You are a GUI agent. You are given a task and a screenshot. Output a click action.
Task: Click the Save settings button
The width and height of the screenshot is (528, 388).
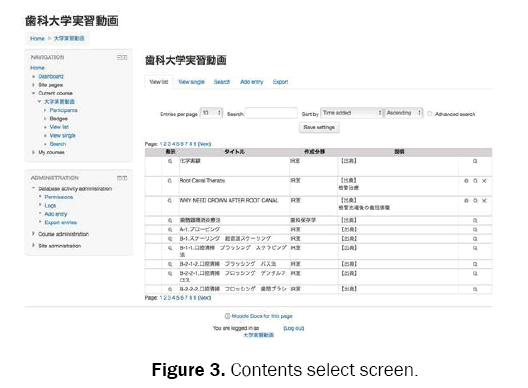coord(319,127)
